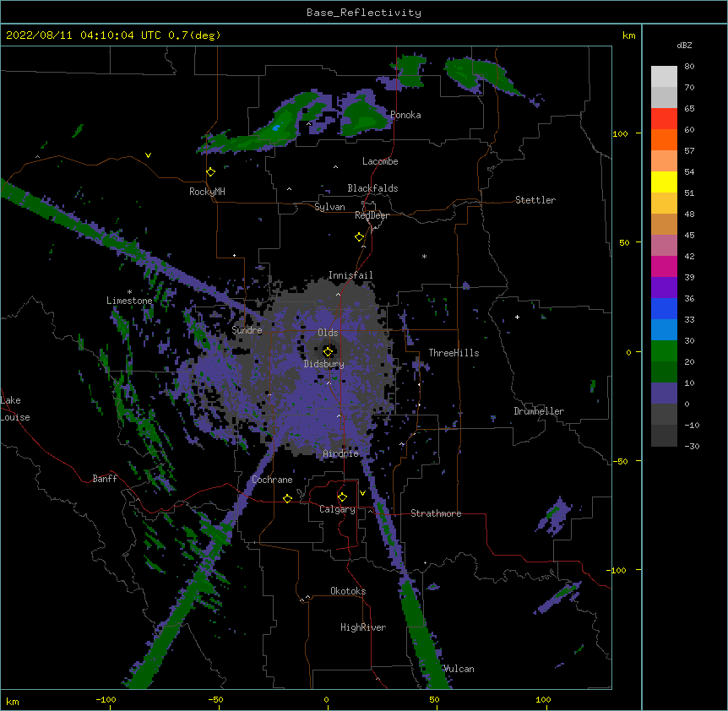This screenshot has height=711, width=728.
Task: Click the Ponoka label
Action: click(x=405, y=115)
